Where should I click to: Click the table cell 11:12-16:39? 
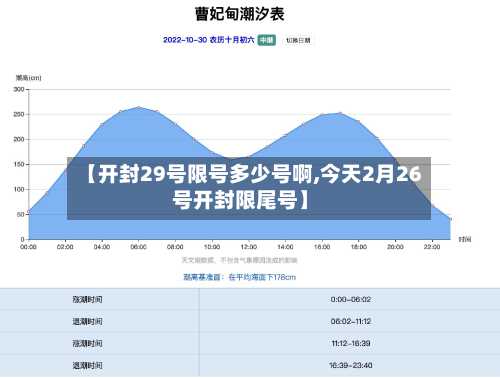[x=351, y=343]
